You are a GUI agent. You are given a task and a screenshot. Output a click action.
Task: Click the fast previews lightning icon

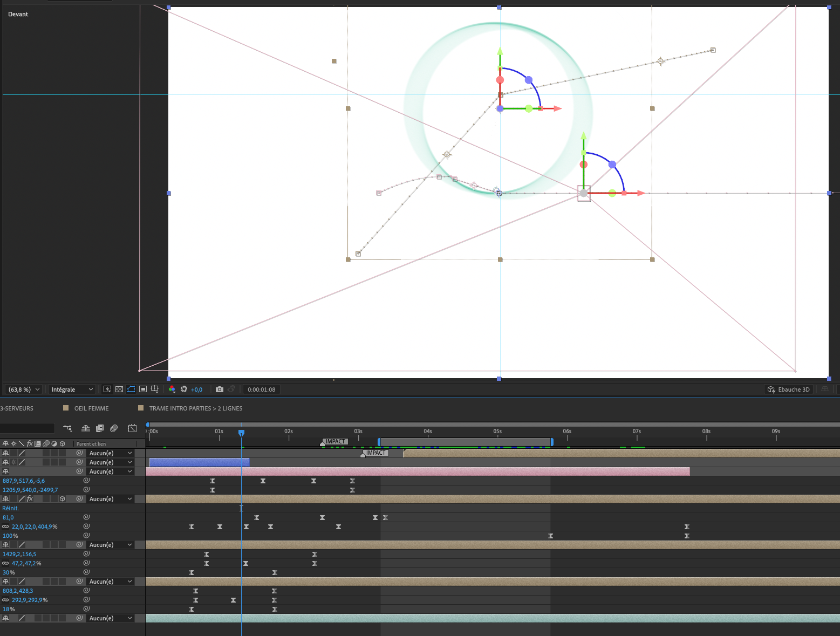[107, 389]
